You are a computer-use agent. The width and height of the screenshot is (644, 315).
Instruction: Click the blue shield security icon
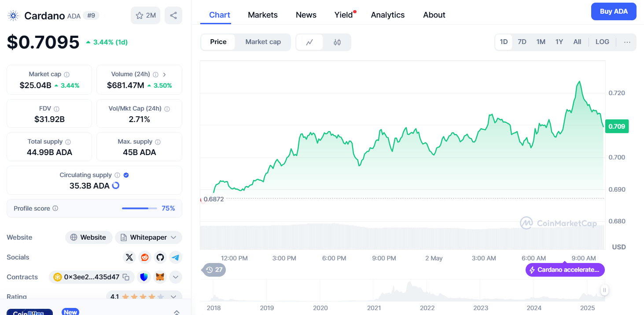pyautogui.click(x=144, y=277)
